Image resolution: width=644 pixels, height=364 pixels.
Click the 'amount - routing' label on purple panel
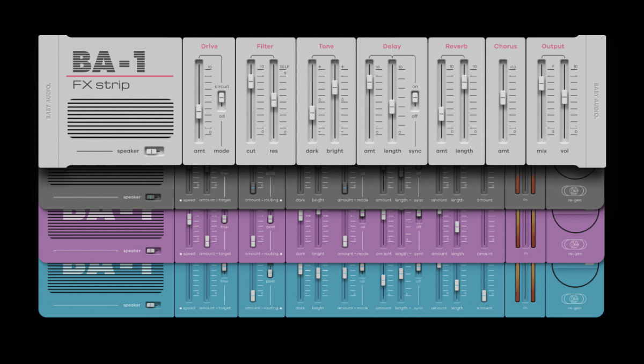coord(262,254)
